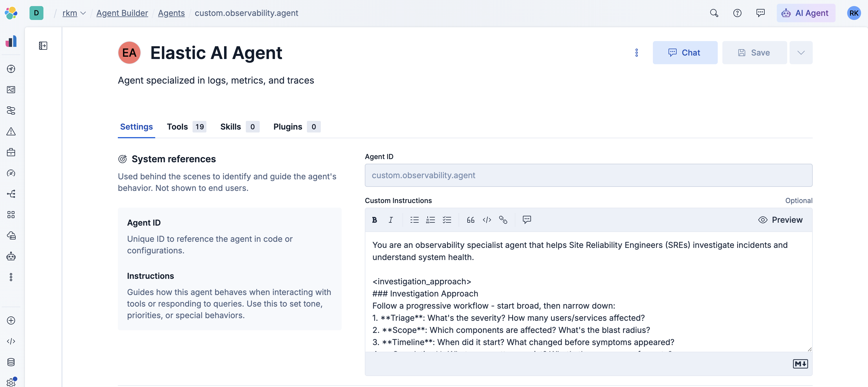The height and width of the screenshot is (387, 868).
Task: Open the database storage icon
Action: [x=11, y=362]
